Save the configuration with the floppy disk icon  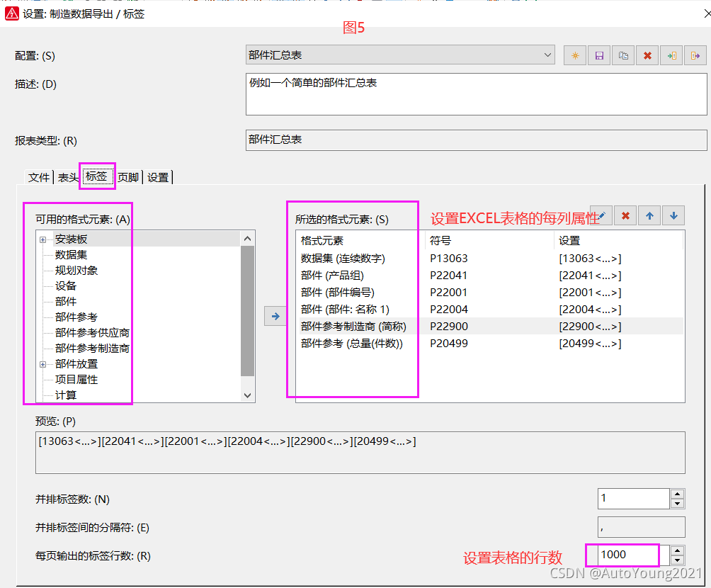[599, 55]
